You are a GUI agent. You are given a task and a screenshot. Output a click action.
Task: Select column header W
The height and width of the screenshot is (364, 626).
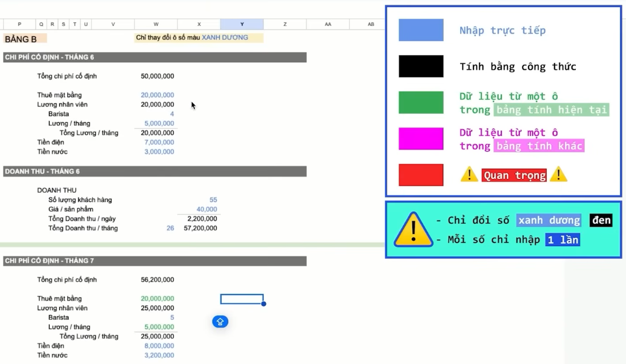coord(156,24)
